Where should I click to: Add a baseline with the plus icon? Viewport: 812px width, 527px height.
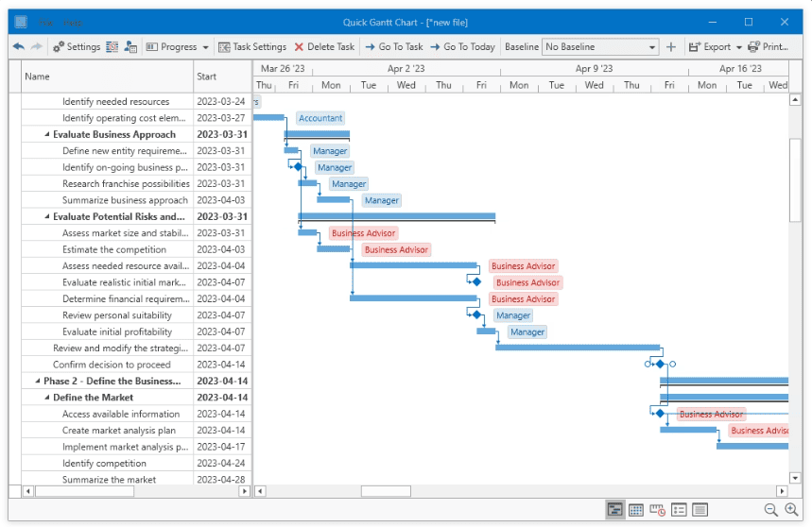(x=671, y=46)
